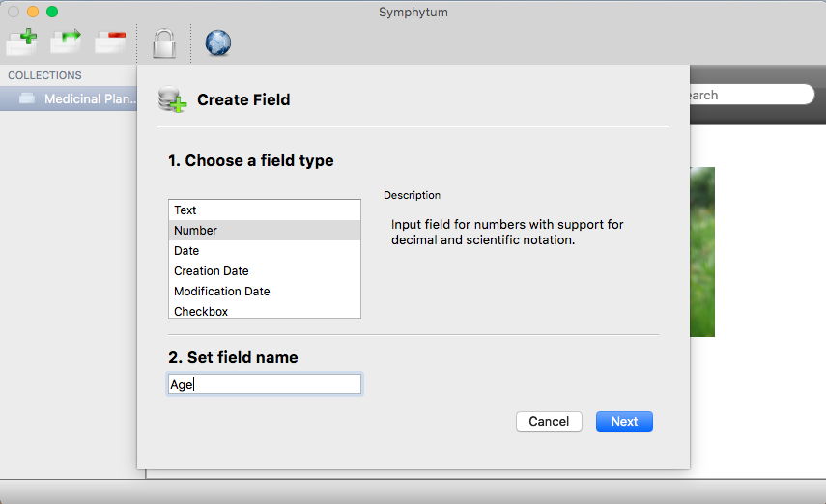Select Creation Date in the list
Viewport: 826px width, 504px height.
click(x=265, y=270)
